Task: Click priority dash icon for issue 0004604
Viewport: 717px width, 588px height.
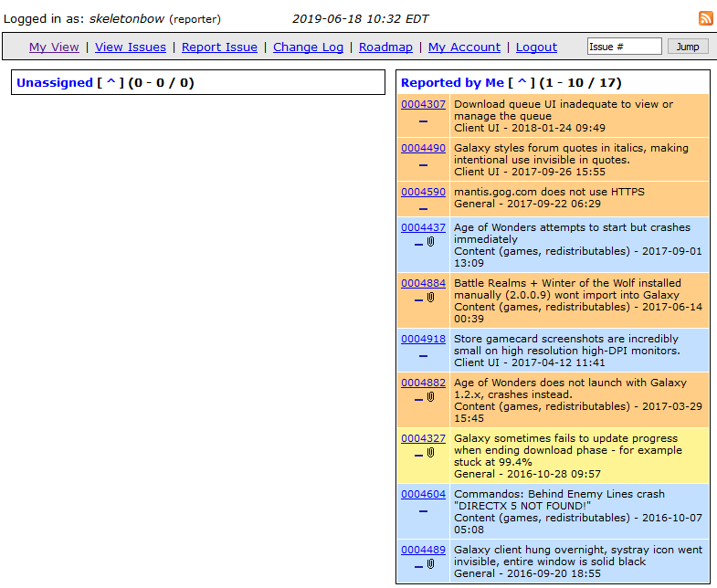Action: tap(424, 511)
